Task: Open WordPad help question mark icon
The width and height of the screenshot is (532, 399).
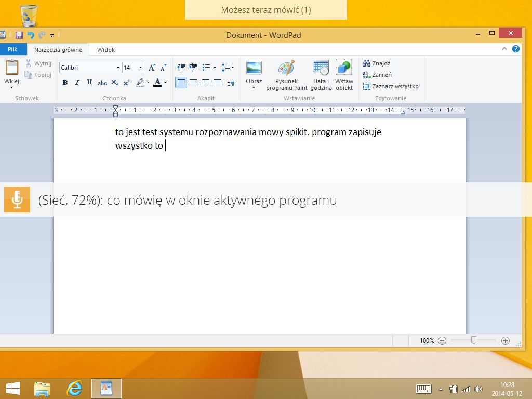Action: (x=516, y=49)
